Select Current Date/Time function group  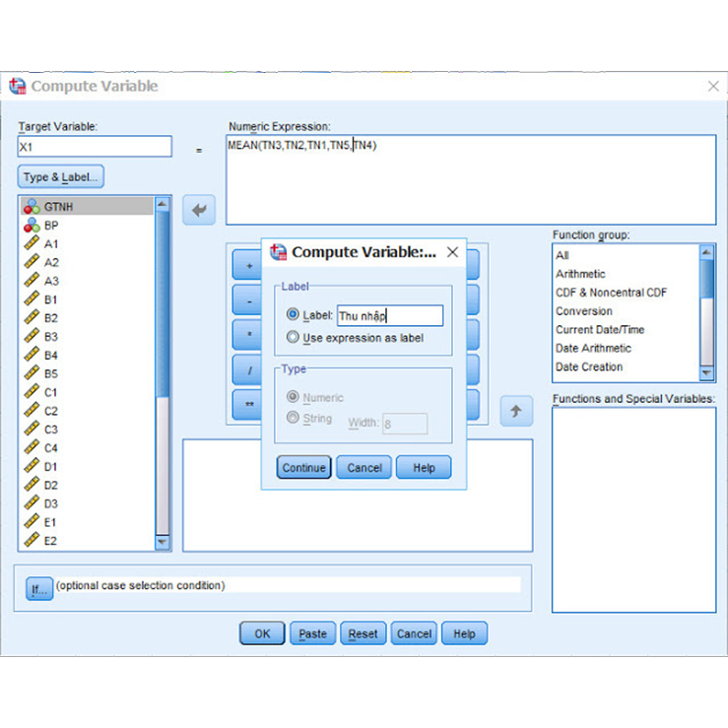pos(627,330)
